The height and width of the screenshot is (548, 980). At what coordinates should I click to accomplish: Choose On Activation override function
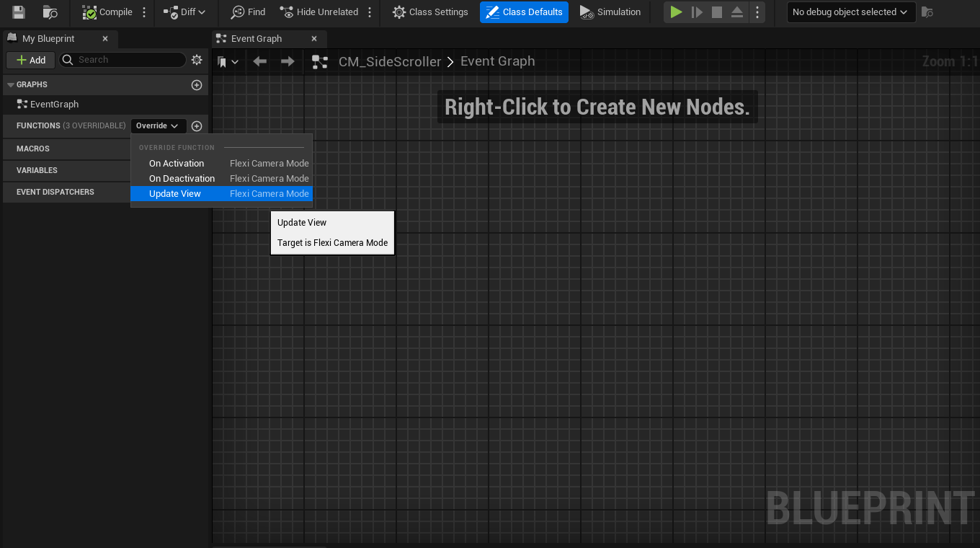pyautogui.click(x=177, y=164)
